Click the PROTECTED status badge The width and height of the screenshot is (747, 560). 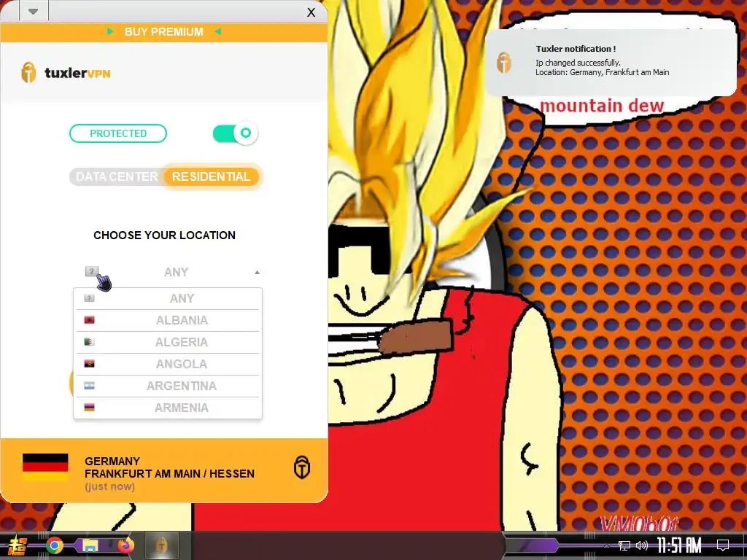[x=118, y=133]
